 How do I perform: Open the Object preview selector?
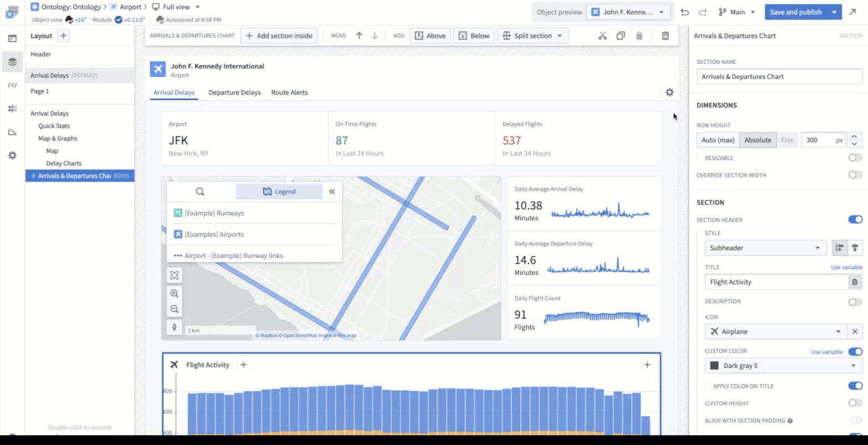(629, 12)
